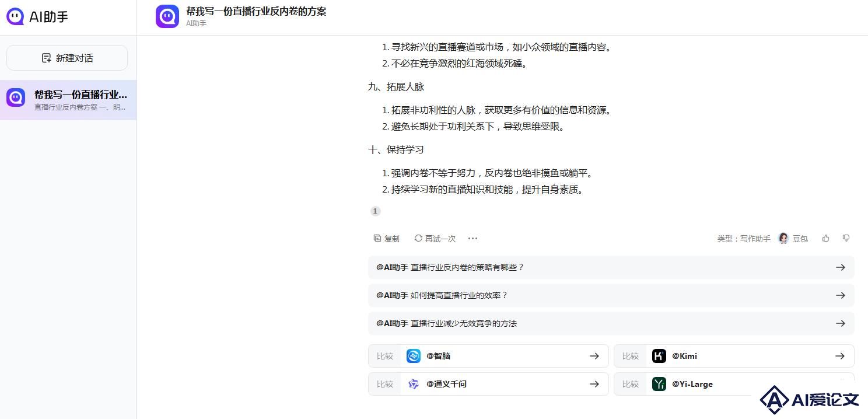The height and width of the screenshot is (419, 868).
Task: Click the 豆包 model avatar
Action: (x=783, y=239)
